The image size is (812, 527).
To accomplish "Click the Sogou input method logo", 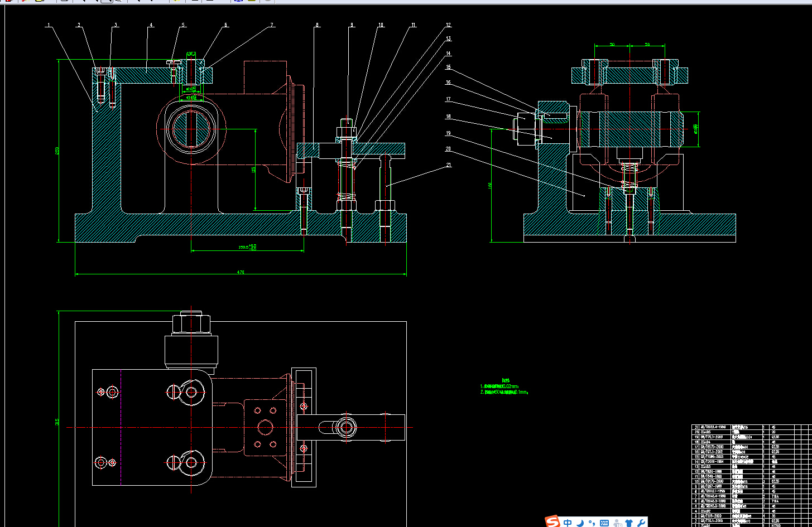I will [553, 522].
